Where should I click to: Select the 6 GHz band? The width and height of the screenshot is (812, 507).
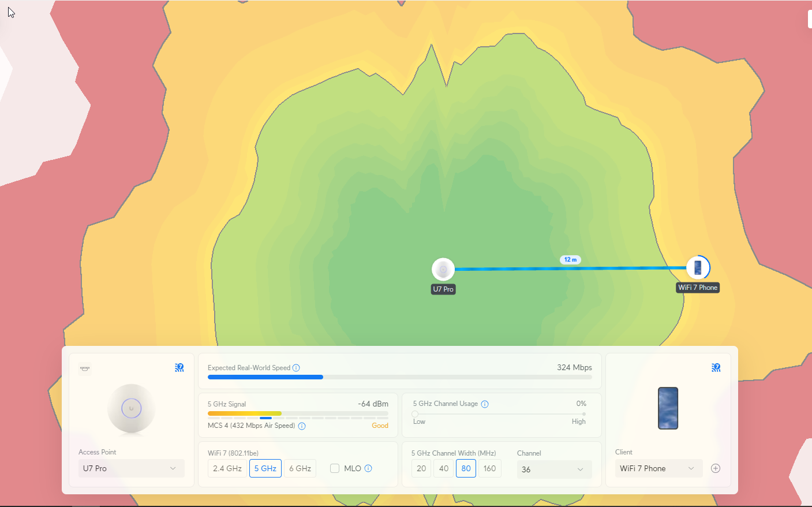(300, 468)
